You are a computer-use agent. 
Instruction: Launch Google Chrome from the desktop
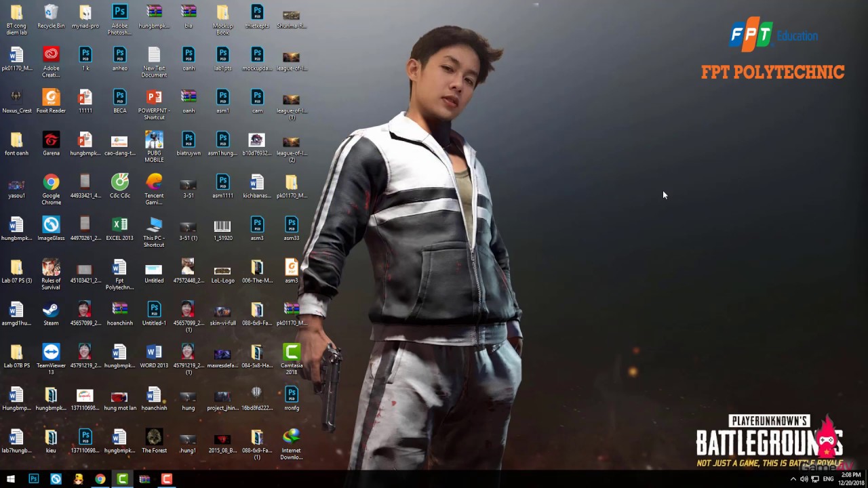51,189
